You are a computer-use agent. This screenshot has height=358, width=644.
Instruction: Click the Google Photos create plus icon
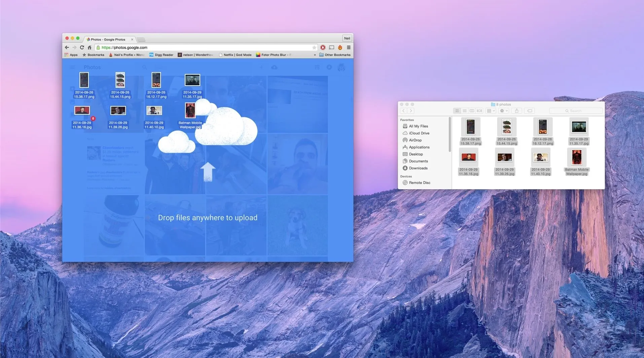(x=261, y=67)
